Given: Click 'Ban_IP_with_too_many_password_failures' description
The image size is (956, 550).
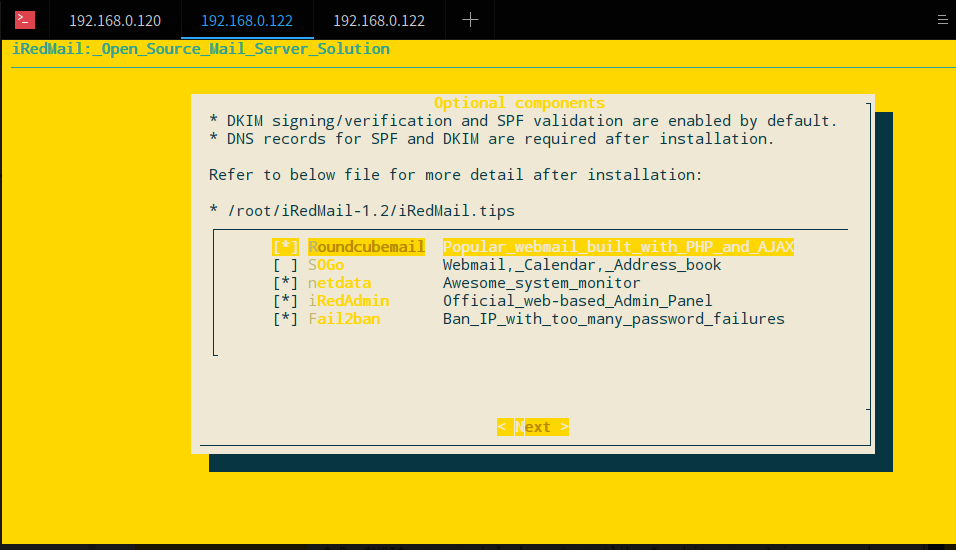Looking at the screenshot, I should [x=613, y=319].
